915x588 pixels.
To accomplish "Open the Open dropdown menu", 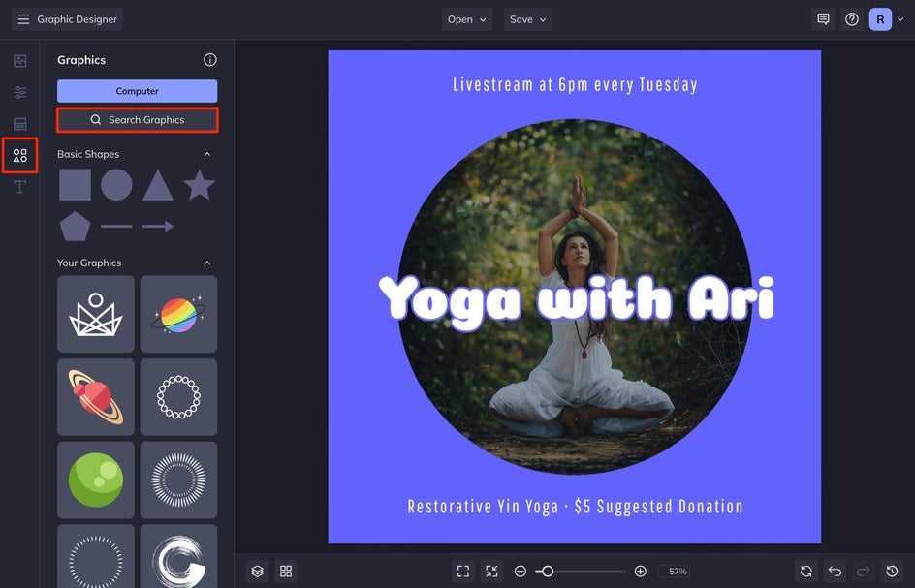I will point(467,19).
